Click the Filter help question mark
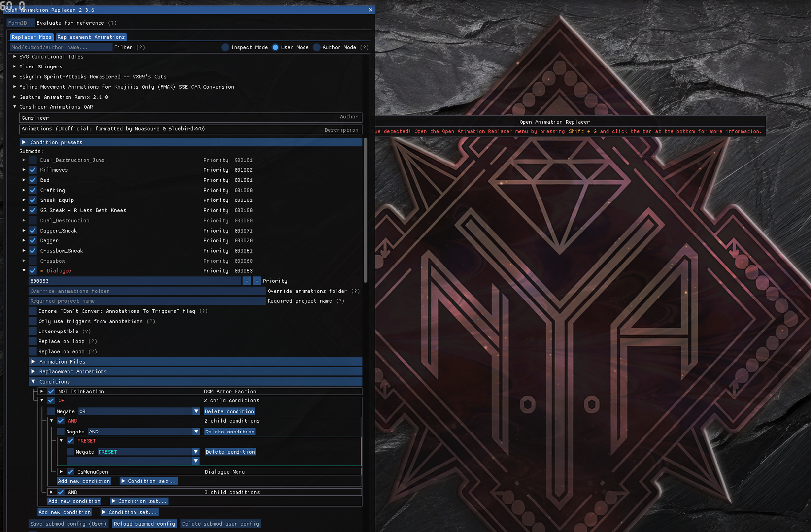This screenshot has width=811, height=532. tap(141, 47)
